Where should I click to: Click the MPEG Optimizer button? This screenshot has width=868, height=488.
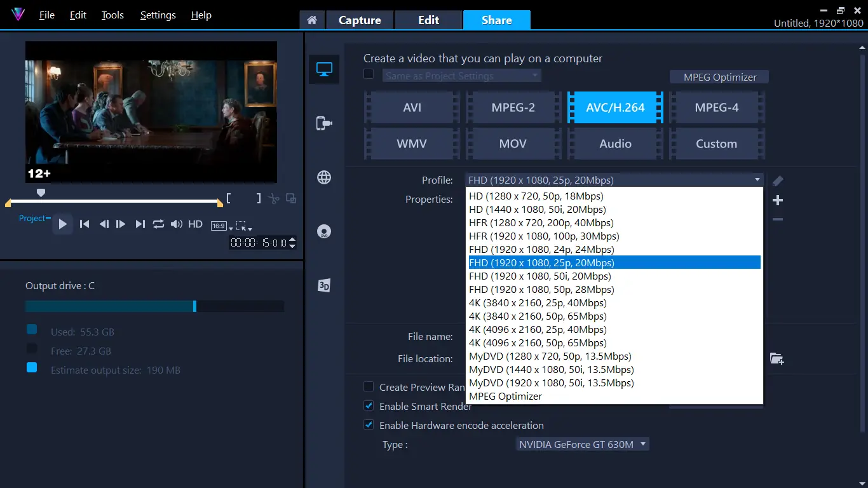pyautogui.click(x=719, y=76)
